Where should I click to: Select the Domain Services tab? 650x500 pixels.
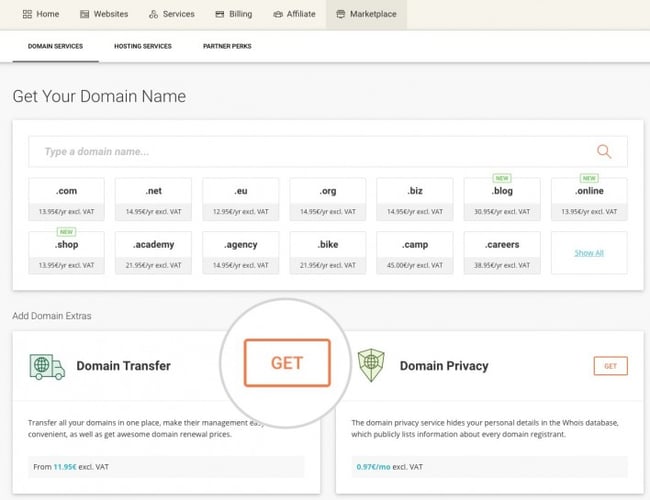[55, 46]
